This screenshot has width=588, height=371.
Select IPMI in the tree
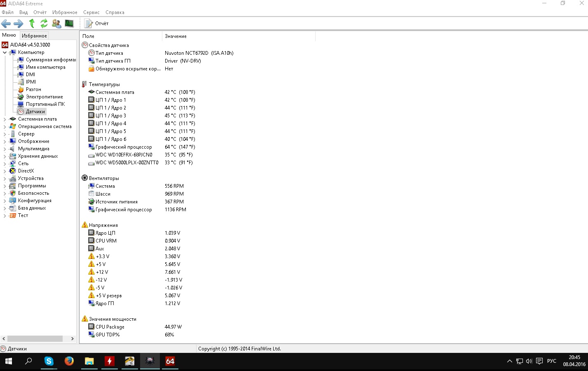pos(31,82)
